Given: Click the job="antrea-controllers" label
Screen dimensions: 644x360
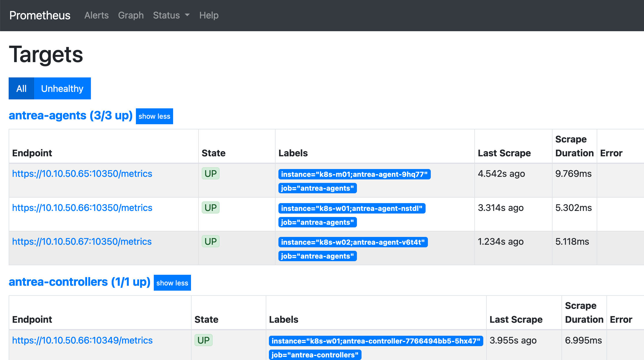Looking at the screenshot, I should 315,355.
